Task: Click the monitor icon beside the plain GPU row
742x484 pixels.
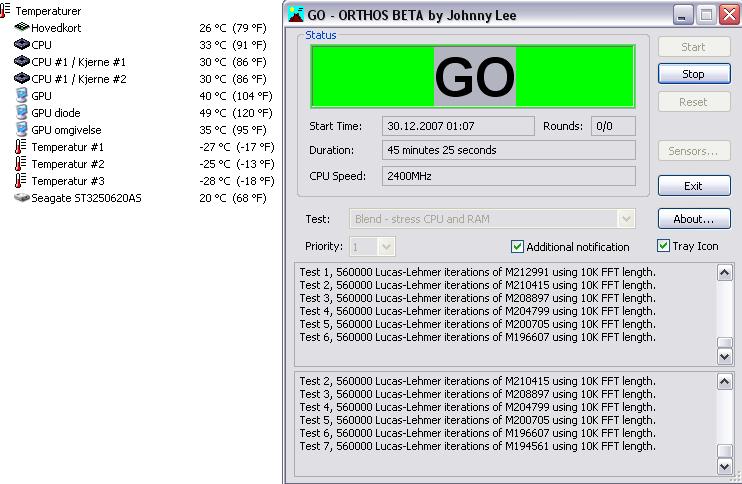Action: point(21,96)
